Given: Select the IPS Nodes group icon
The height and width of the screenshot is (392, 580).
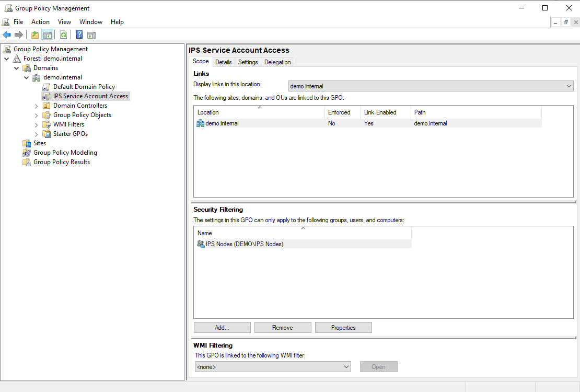Looking at the screenshot, I should [x=201, y=244].
